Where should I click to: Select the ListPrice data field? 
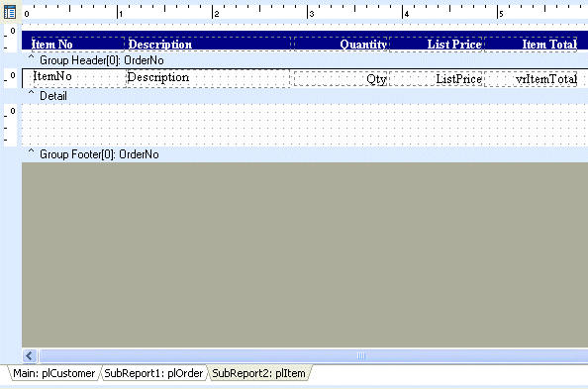pos(436,79)
